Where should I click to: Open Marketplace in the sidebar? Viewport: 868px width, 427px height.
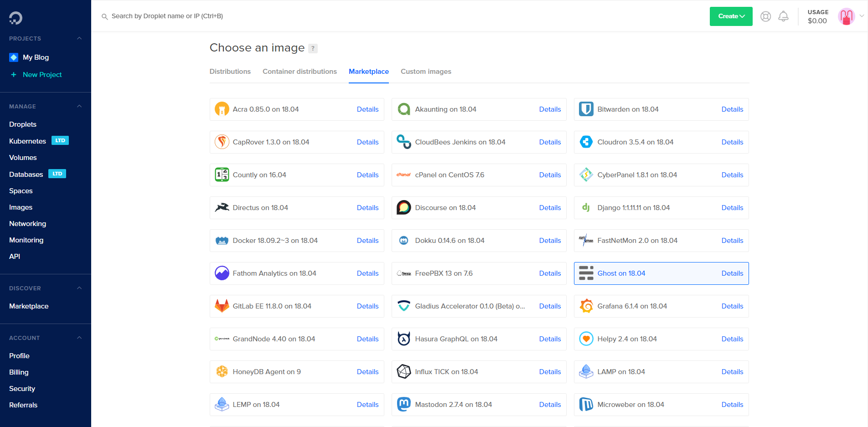29,306
